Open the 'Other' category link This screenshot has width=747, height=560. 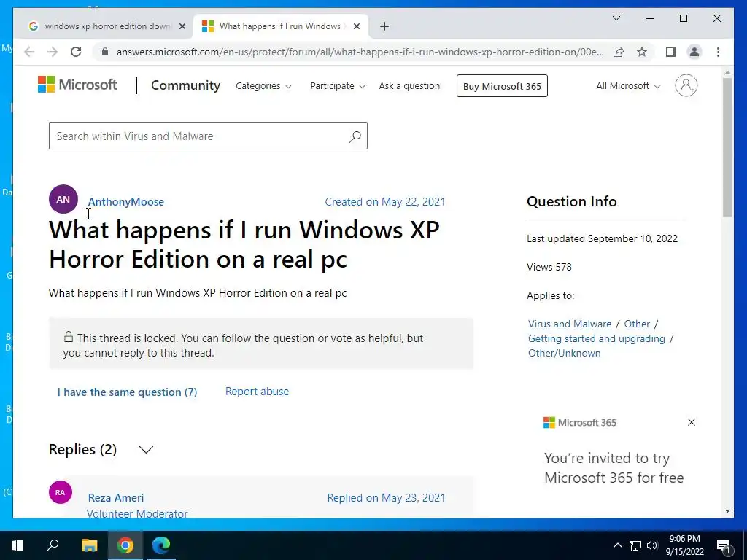coord(637,324)
